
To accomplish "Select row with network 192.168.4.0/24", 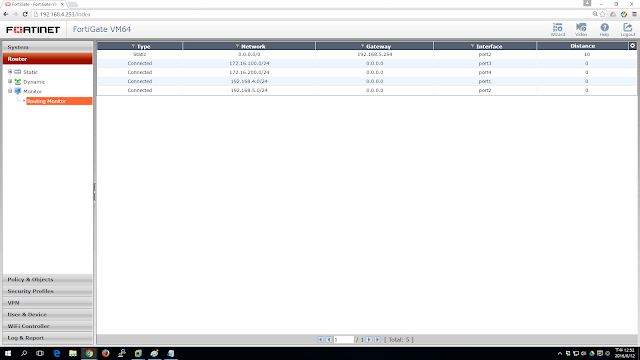I will click(367, 81).
